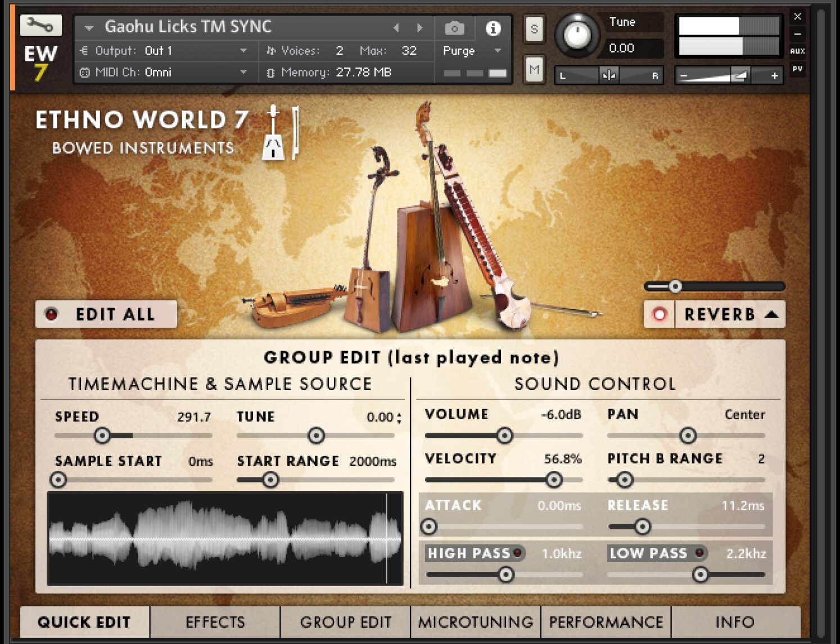Screen dimensions: 840x644
Task: Show instrument info with the i icon
Action: 493,28
